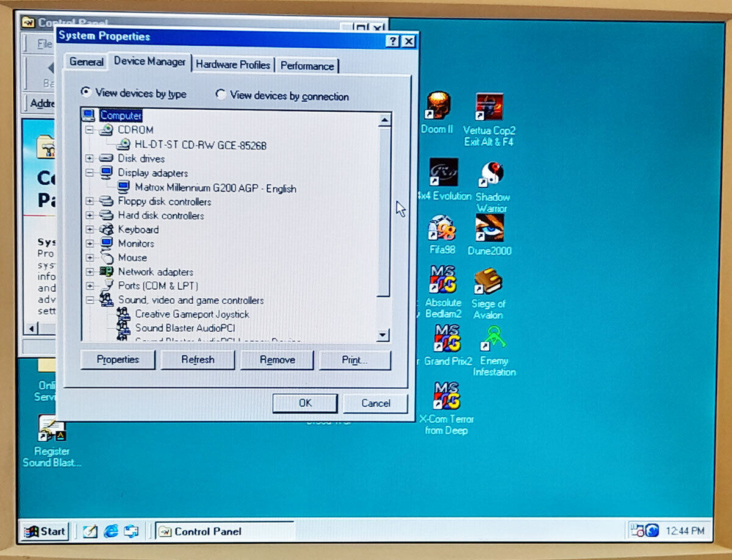Switch to the Hardware Profiles tab
The width and height of the screenshot is (732, 560).
[233, 64]
